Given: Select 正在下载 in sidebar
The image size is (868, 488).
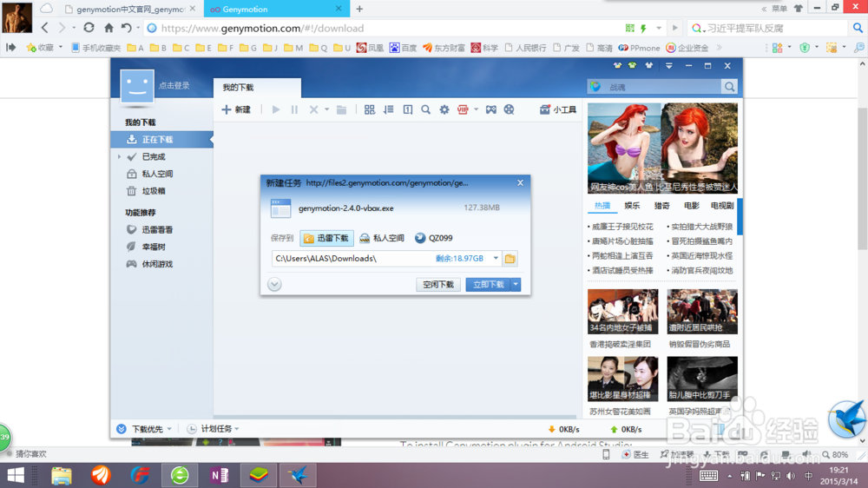Looking at the screenshot, I should [x=161, y=140].
